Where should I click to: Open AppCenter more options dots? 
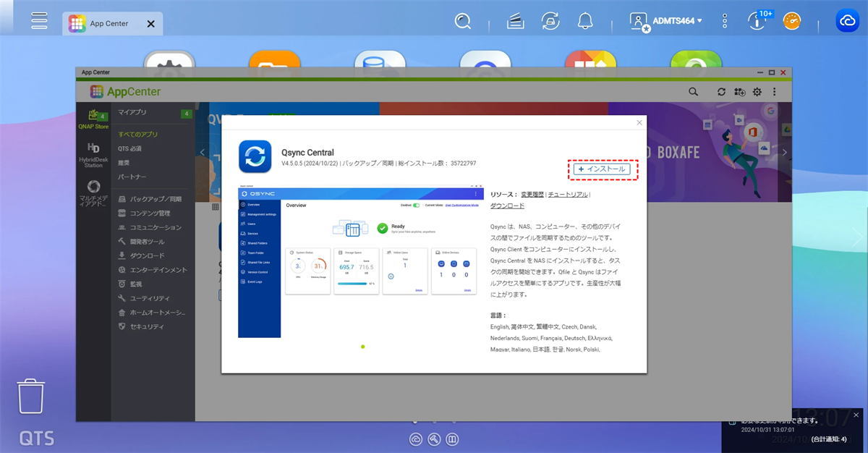(x=775, y=92)
